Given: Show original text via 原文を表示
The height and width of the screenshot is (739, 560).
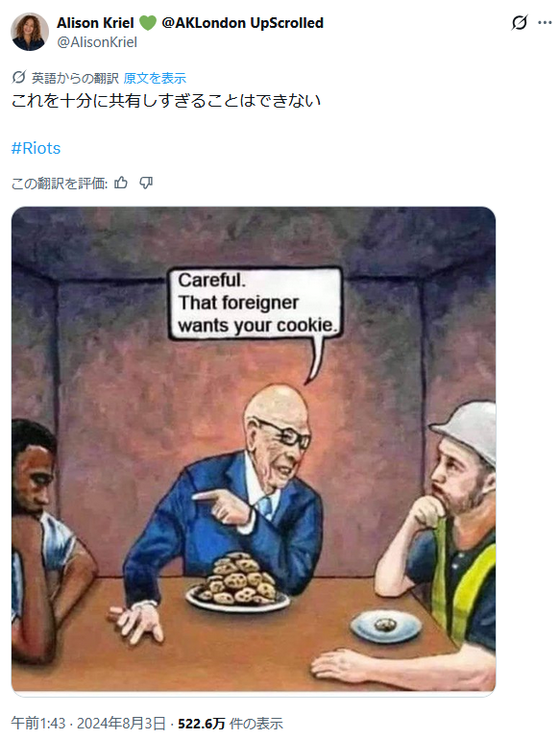Looking at the screenshot, I should click(155, 78).
